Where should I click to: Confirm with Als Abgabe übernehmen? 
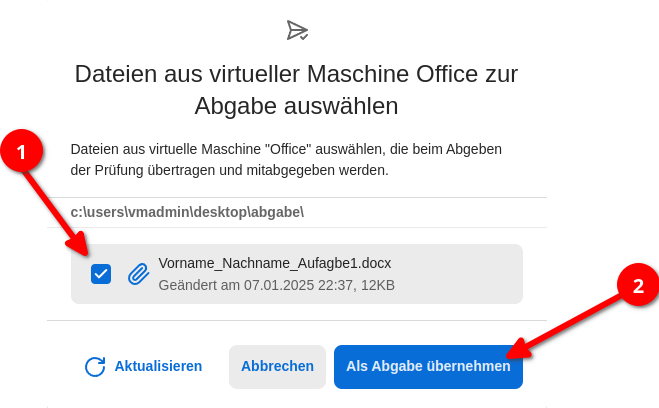pyautogui.click(x=428, y=366)
